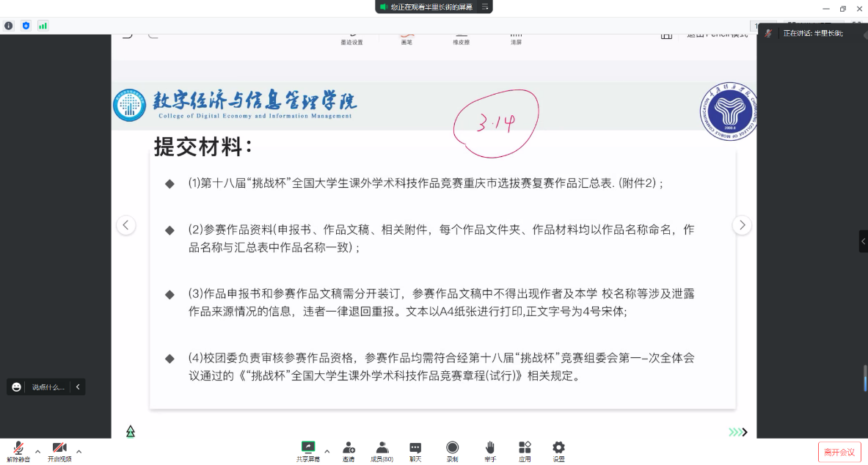The width and height of the screenshot is (868, 465).
Task: Click the leave meeting button
Action: [839, 452]
